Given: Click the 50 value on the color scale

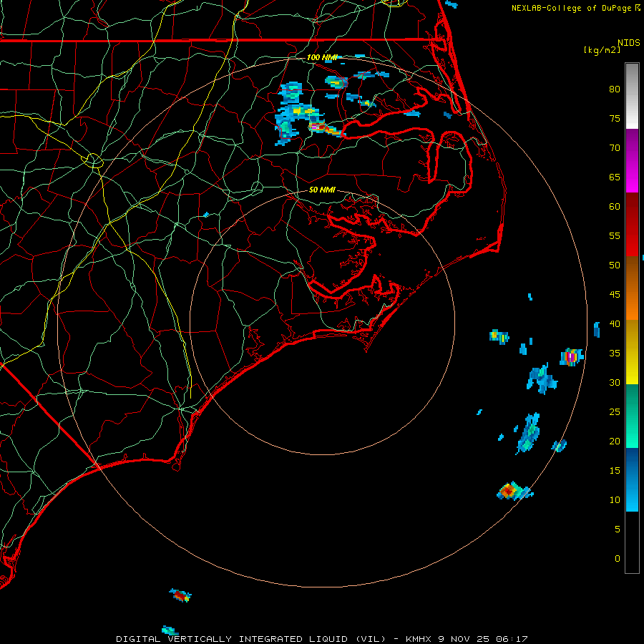Looking at the screenshot, I should pyautogui.click(x=615, y=265).
